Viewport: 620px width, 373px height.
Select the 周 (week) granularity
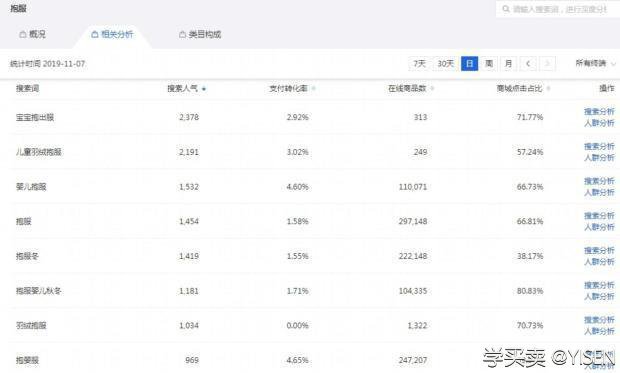click(489, 63)
